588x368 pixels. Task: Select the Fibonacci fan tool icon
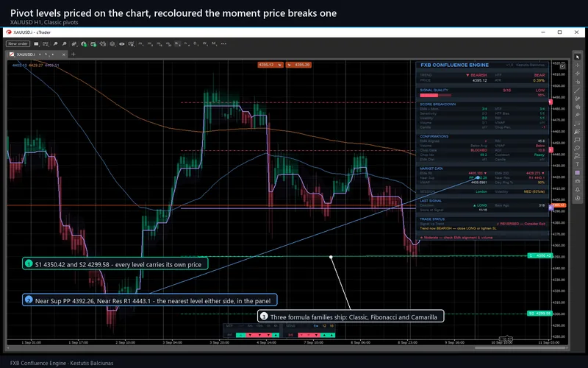(577, 131)
